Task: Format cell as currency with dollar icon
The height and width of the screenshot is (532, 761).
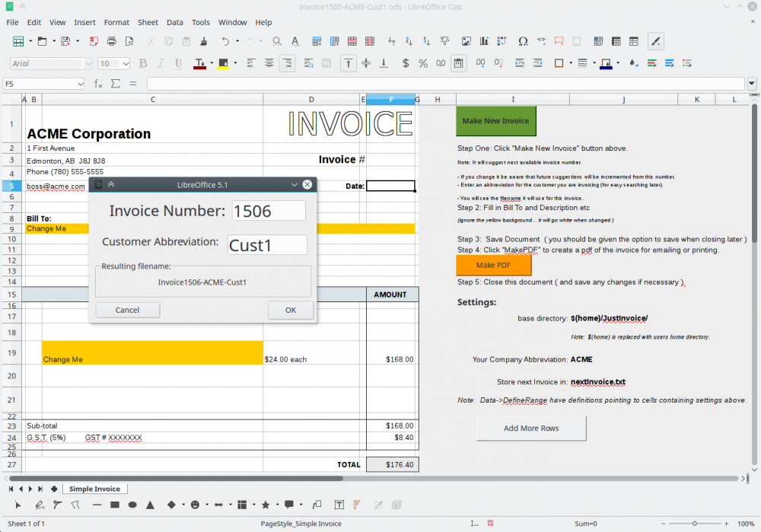Action: (406, 64)
